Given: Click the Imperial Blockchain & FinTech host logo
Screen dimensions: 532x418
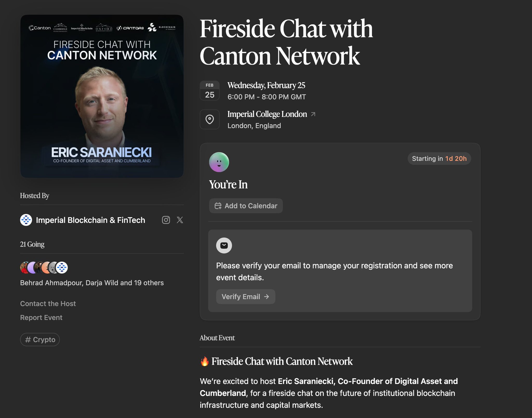Looking at the screenshot, I should 26,220.
